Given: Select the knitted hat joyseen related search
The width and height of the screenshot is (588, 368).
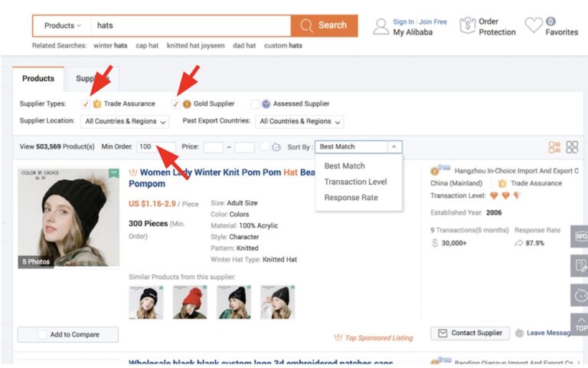Looking at the screenshot, I should coord(195,45).
